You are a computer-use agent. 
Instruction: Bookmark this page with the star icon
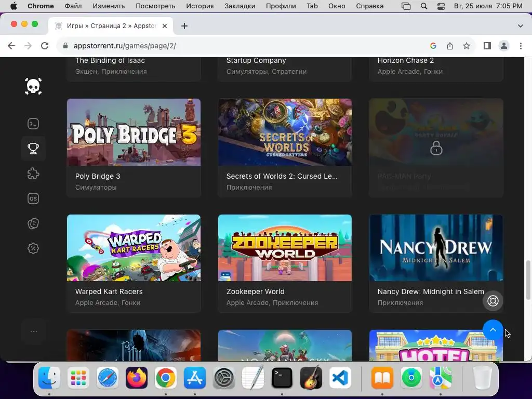tap(467, 46)
